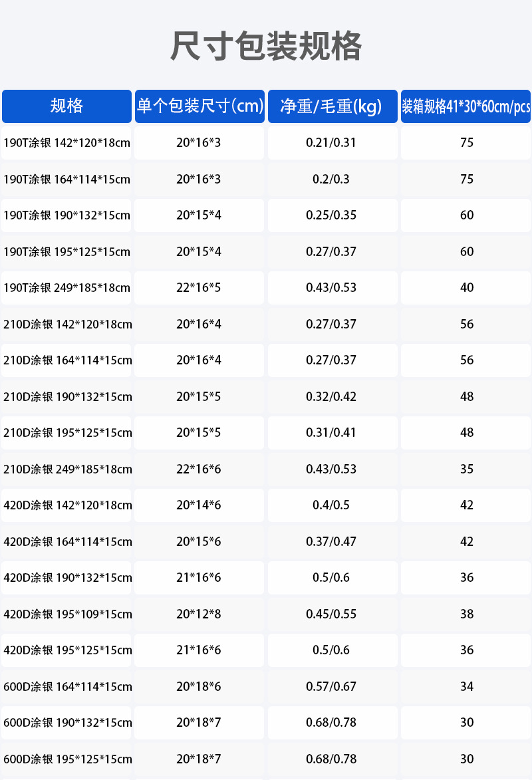Select the 190T涂银 142*120*18cm spec cell
The width and height of the screenshot is (532, 780).
[66, 143]
